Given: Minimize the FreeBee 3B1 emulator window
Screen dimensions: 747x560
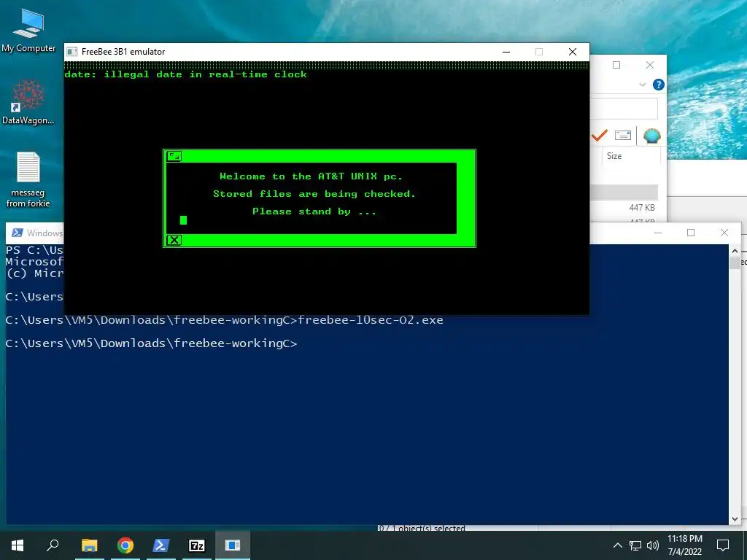Looking at the screenshot, I should 506,52.
